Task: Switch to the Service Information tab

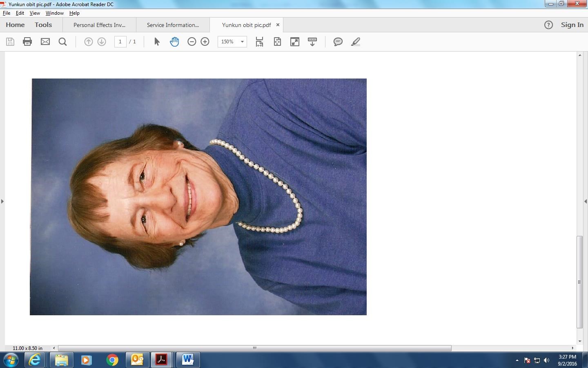Action: coord(172,25)
